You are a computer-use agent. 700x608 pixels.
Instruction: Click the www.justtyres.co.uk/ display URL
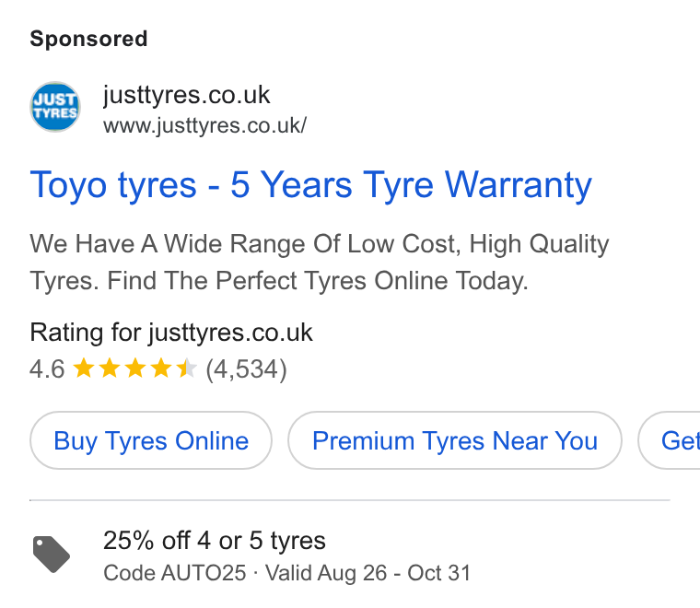[204, 125]
